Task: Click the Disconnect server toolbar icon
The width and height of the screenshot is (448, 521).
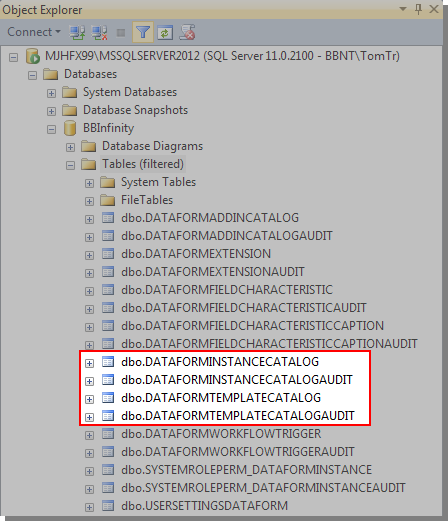Action: (99, 32)
